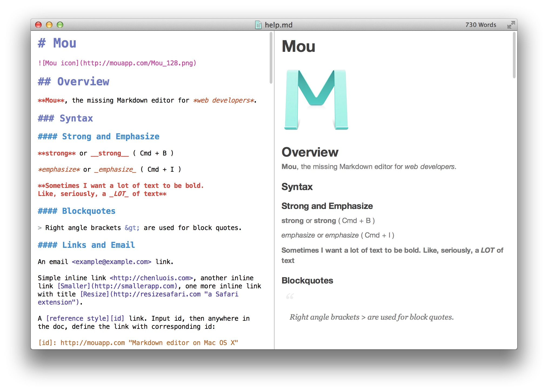Click the preview pane scrollbar thumb
The height and width of the screenshot is (392, 548).
[514, 55]
